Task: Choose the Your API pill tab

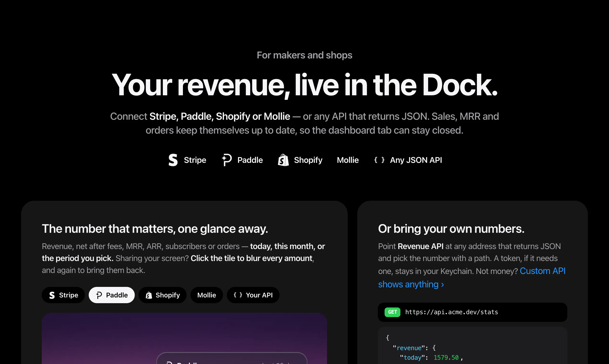Action: [253, 295]
